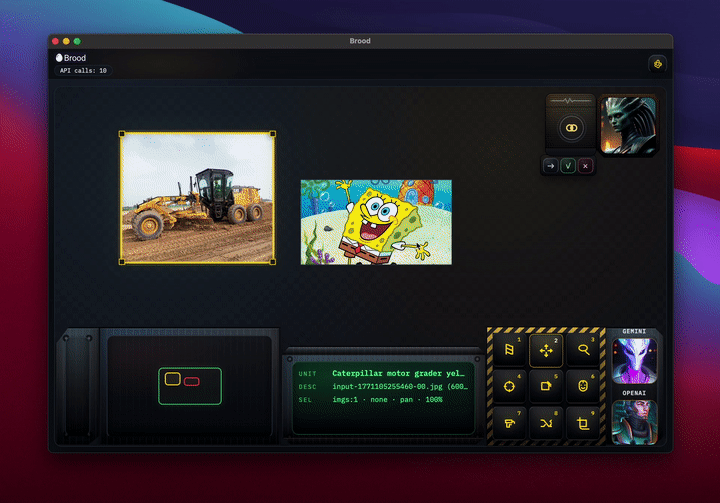Reject with the red X button
This screenshot has width=720, height=503.
[585, 166]
